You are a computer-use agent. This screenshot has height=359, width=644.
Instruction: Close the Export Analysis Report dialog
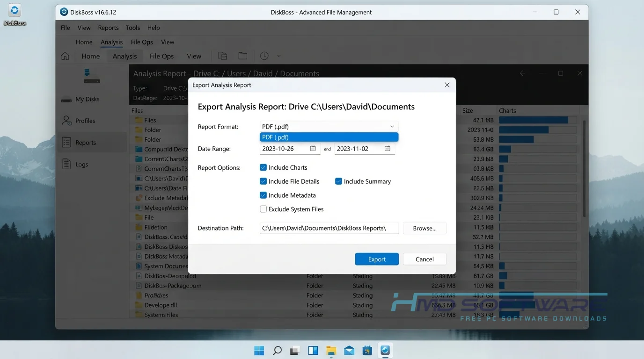point(447,85)
